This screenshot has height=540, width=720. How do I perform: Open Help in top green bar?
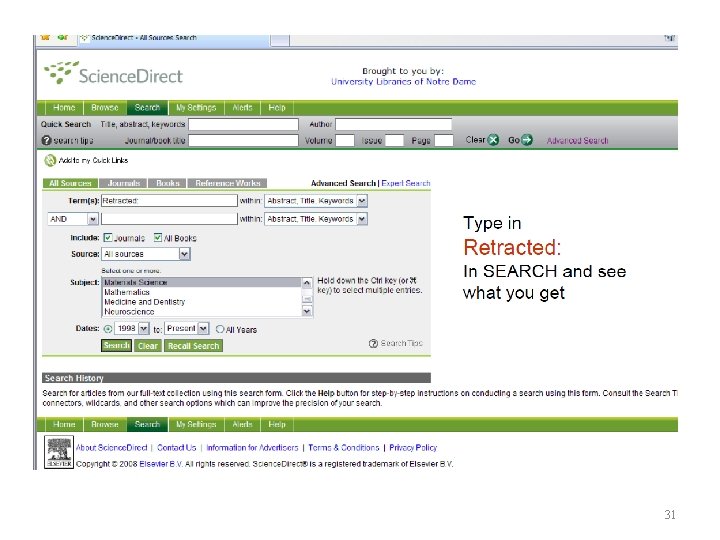coord(277,107)
